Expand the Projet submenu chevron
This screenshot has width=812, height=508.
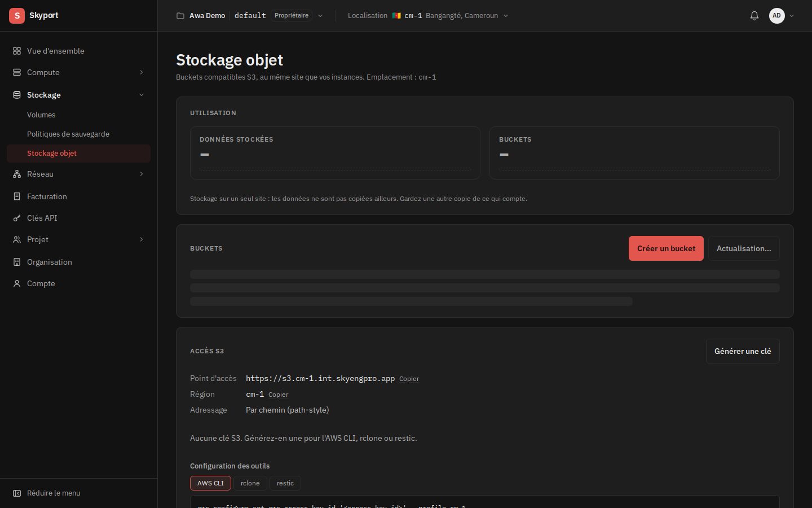point(142,239)
